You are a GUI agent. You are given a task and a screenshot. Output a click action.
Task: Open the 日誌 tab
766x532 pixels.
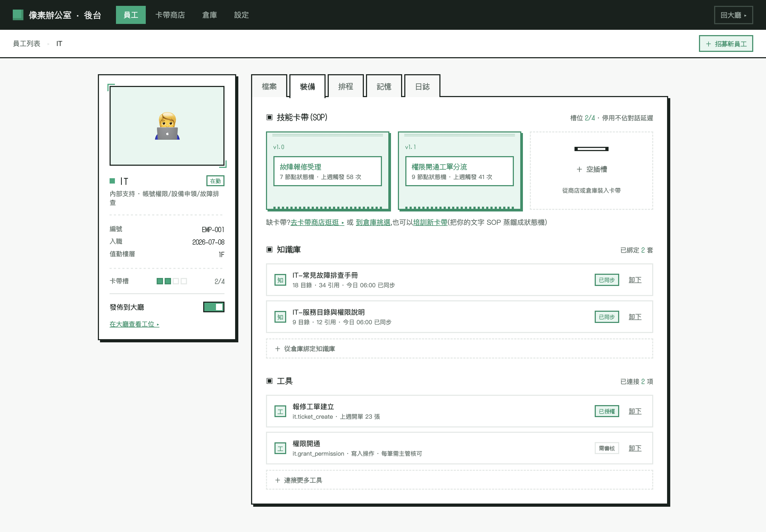click(x=422, y=87)
